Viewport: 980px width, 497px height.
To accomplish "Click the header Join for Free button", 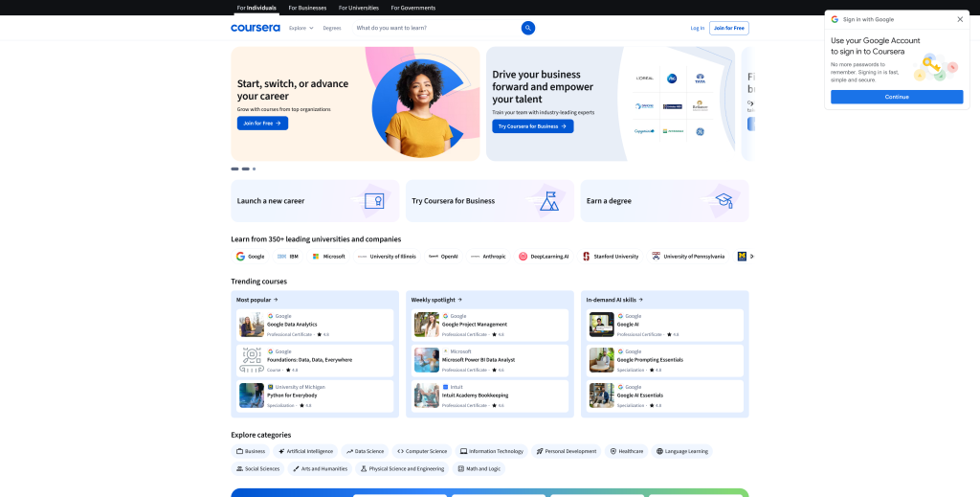I will 728,28.
